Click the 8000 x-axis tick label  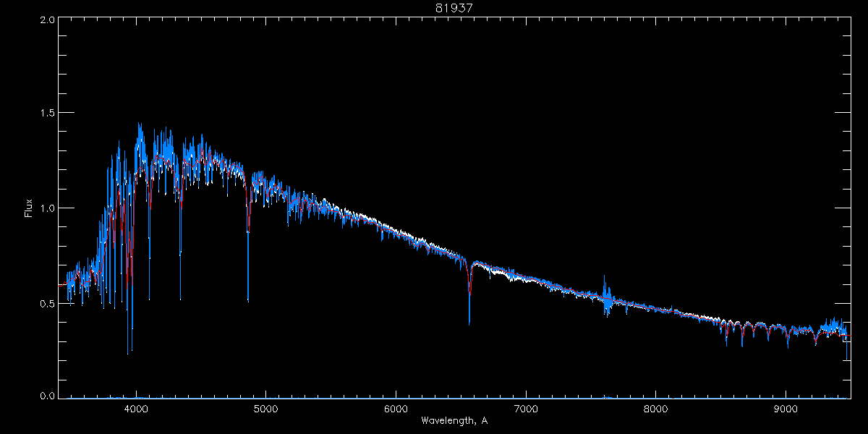(656, 408)
